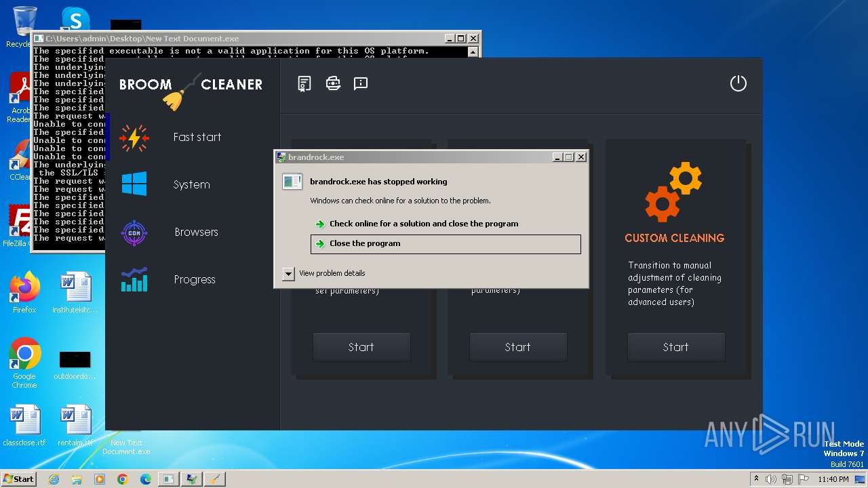This screenshot has height=488, width=868.
Task: Choose Close the program option
Action: tap(446, 244)
